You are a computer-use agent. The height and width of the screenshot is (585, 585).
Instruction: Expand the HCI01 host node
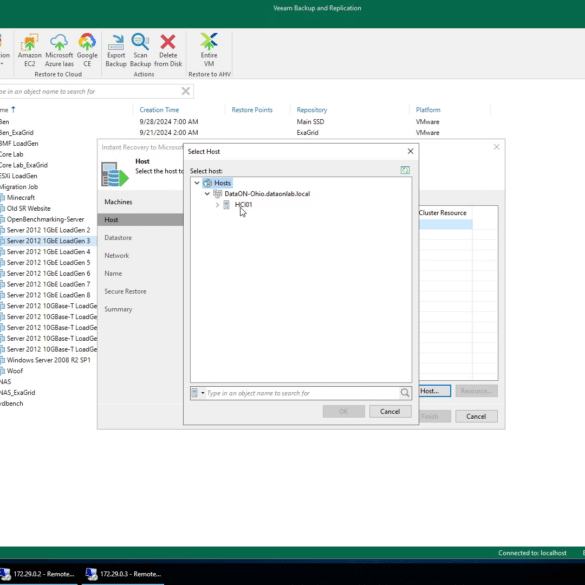217,204
